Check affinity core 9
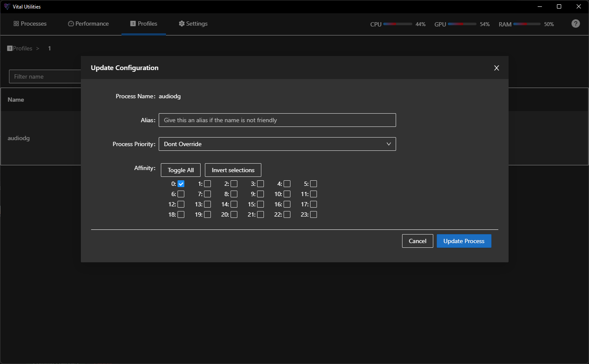 click(260, 194)
